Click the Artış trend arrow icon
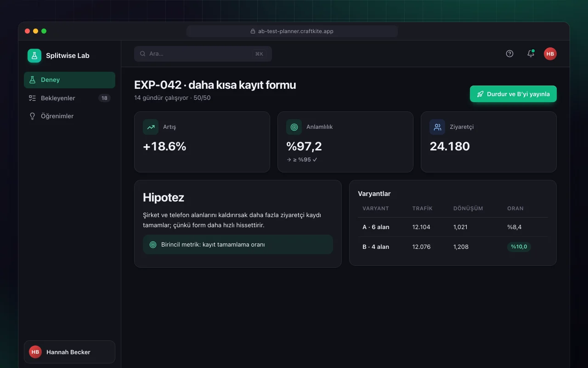Viewport: 588px width, 368px height. coord(151,127)
